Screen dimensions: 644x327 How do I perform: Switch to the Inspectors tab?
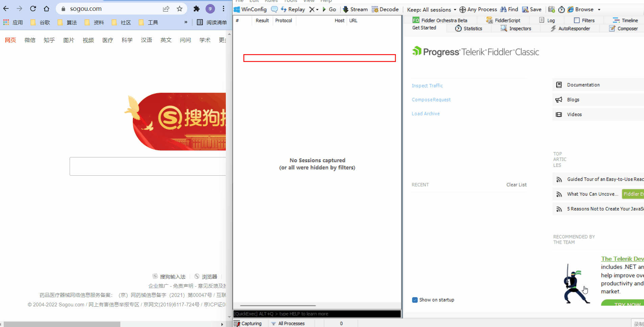(516, 28)
